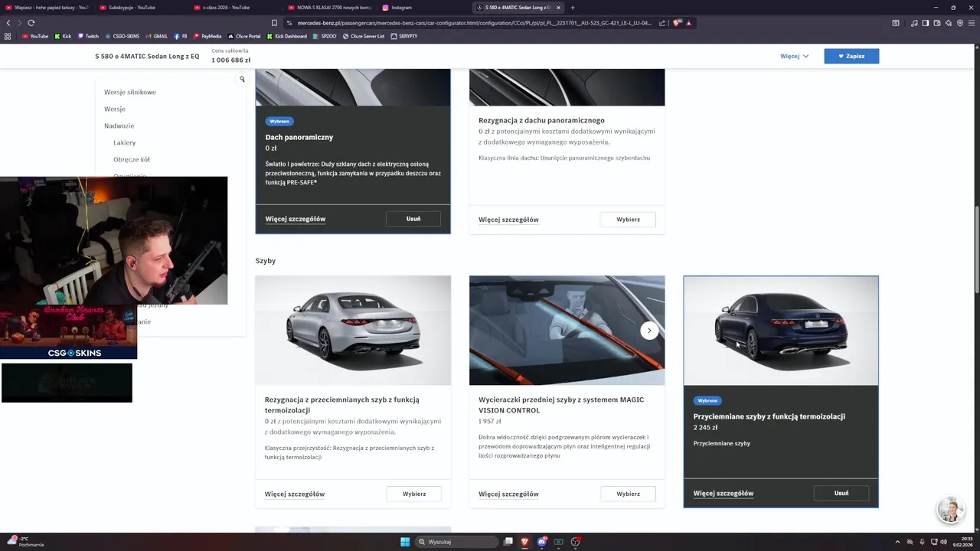
Task: Click the page vertical scrollbar
Action: click(x=977, y=249)
